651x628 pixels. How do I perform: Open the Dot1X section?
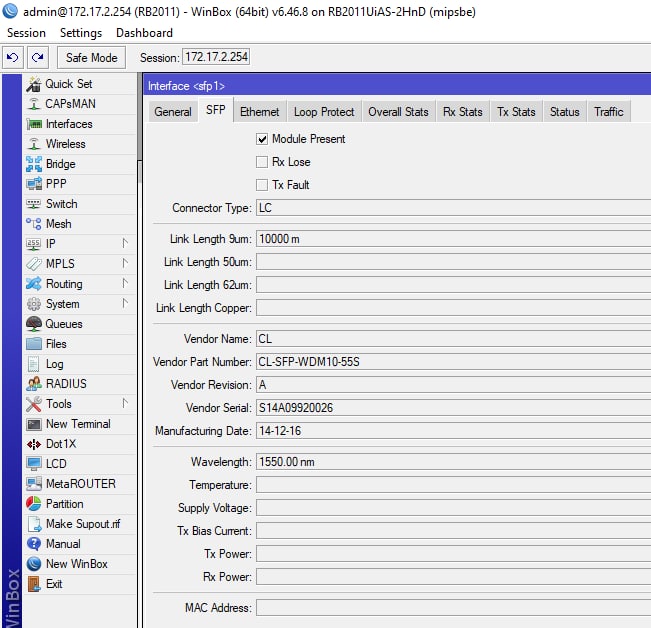coord(80,444)
